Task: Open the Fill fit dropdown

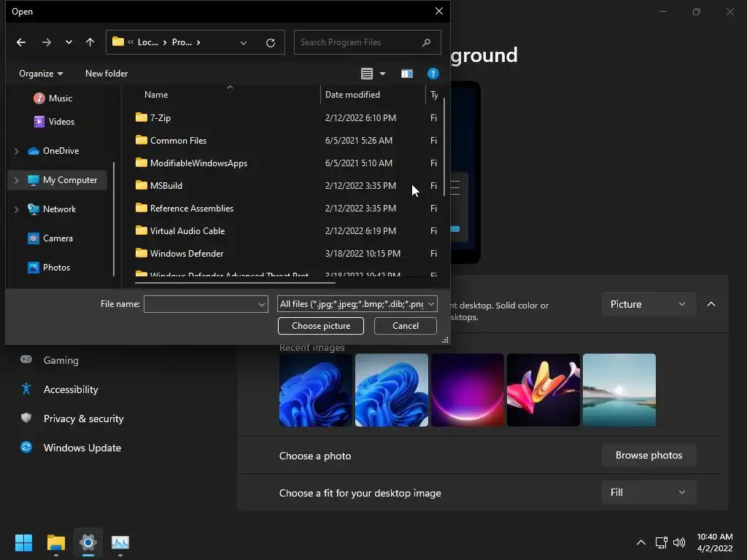Action: click(649, 492)
